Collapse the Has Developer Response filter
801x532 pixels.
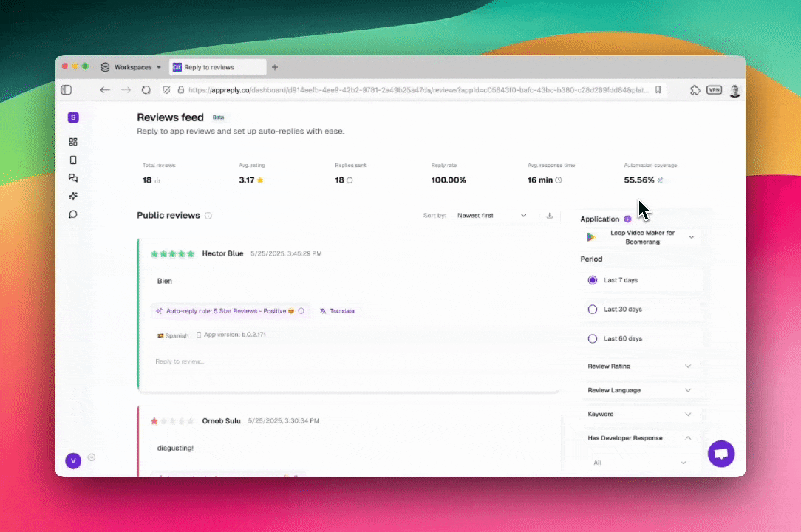(640, 438)
